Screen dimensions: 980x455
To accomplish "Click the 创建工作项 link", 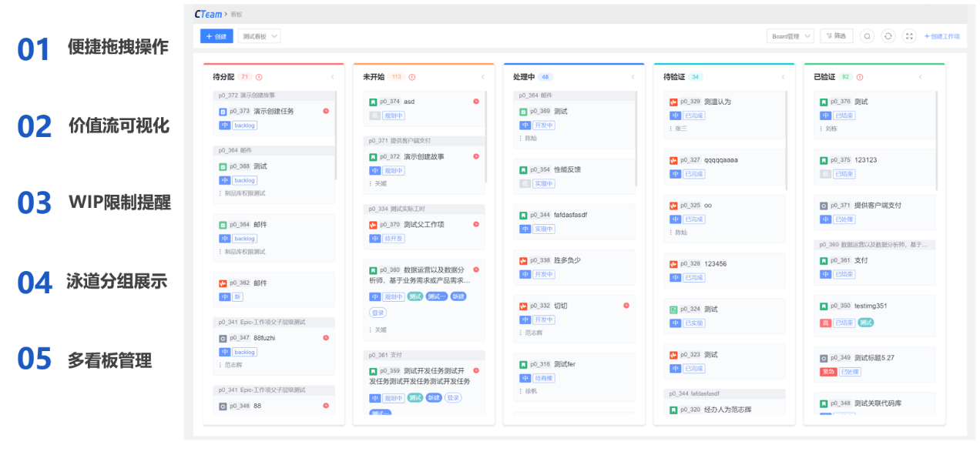I will click(942, 36).
